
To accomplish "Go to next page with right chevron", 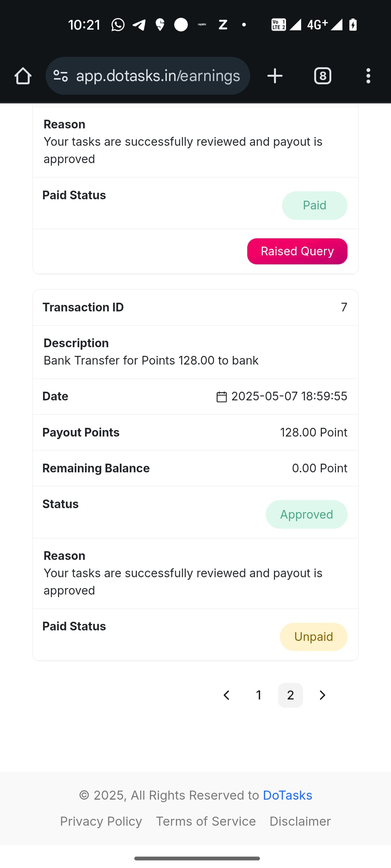I will click(322, 695).
